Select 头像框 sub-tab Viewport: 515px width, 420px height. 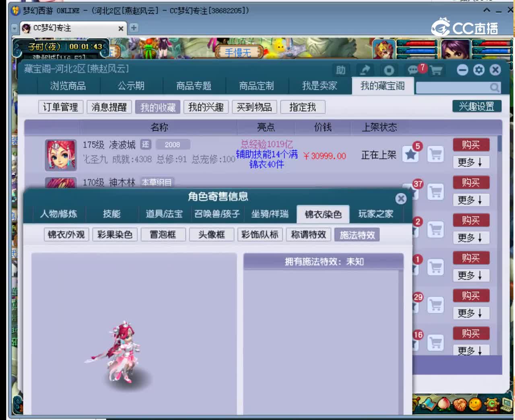212,235
